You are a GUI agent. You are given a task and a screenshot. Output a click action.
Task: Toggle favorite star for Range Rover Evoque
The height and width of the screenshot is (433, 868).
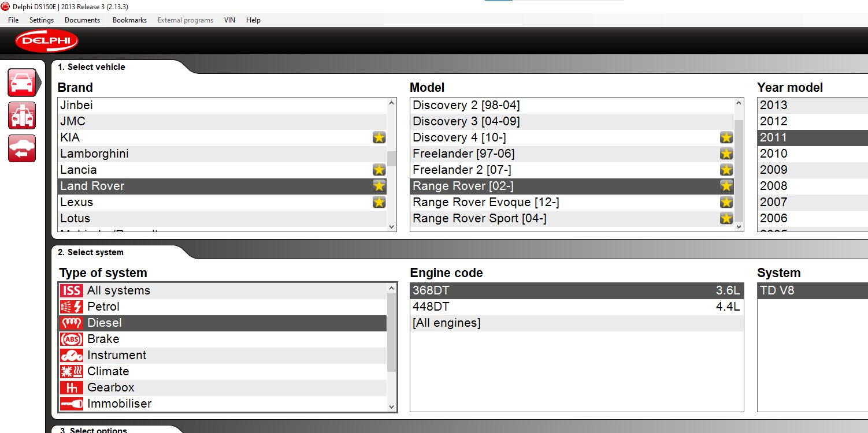pyautogui.click(x=726, y=202)
